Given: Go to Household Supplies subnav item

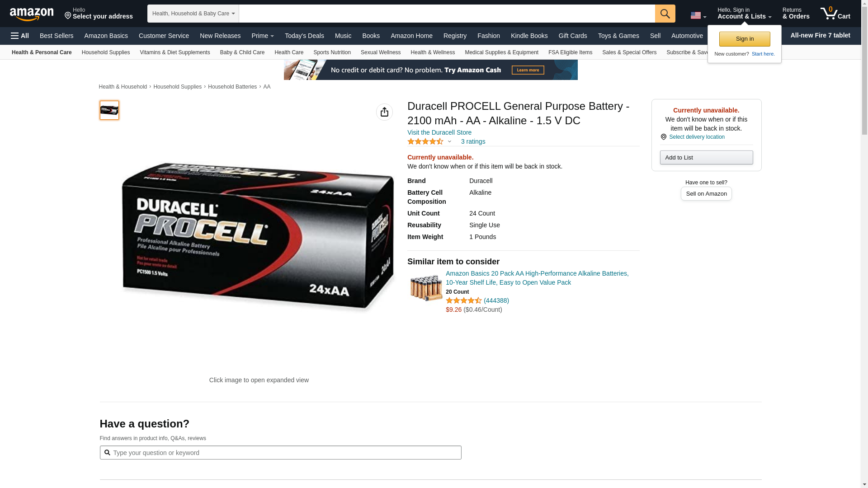Looking at the screenshot, I should 106,52.
